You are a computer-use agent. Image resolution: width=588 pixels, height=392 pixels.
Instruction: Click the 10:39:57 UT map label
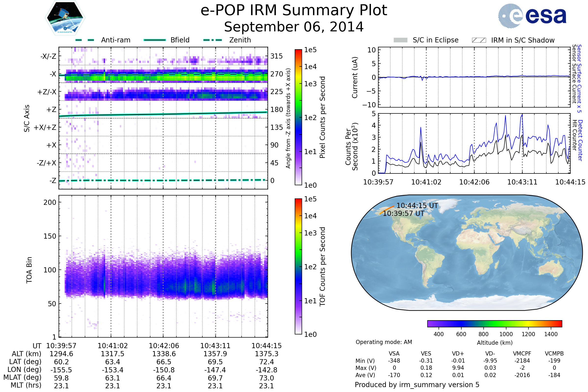click(404, 213)
